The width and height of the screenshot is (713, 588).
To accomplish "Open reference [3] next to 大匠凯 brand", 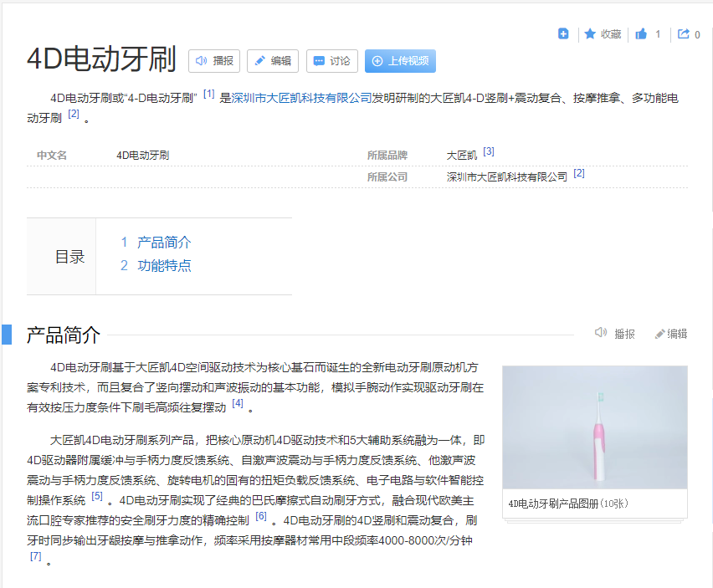I will coord(489,151).
